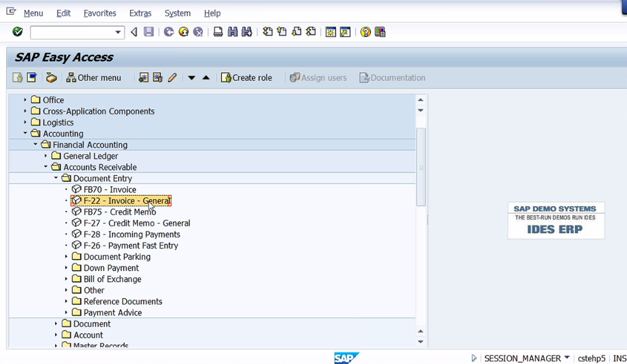Collapse the Accounting folder
This screenshot has width=627, height=364.
(x=25, y=133)
